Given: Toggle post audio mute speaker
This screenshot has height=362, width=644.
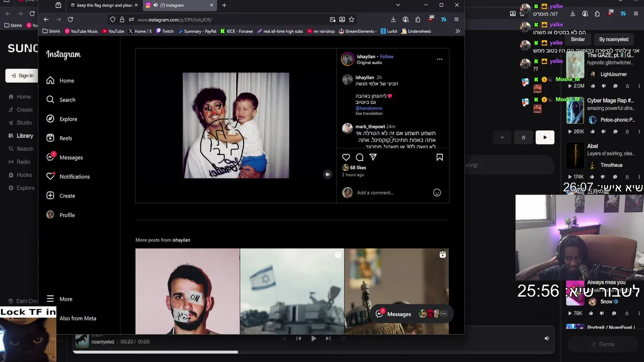Looking at the screenshot, I should pos(328,174).
